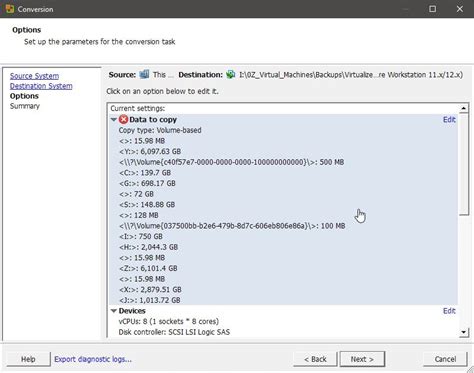The width and height of the screenshot is (474, 373).
Task: Click the settings list scrollbar thumb
Action: [x=464, y=164]
